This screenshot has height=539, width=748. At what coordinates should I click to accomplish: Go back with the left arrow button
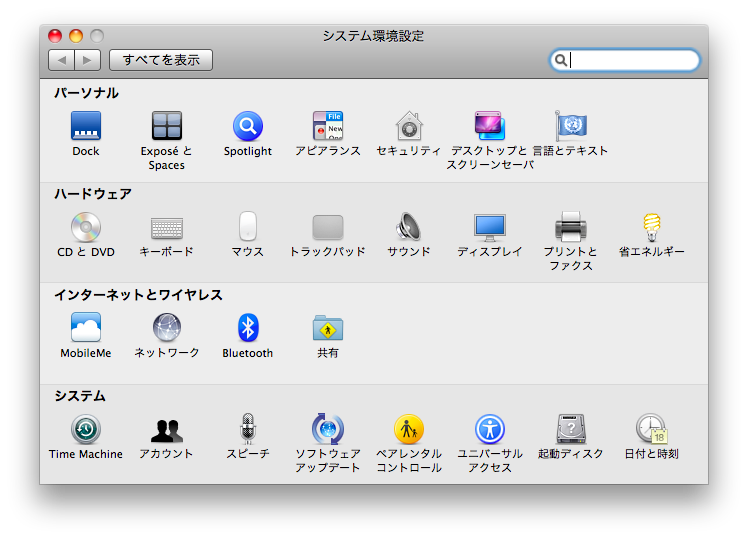(x=61, y=60)
